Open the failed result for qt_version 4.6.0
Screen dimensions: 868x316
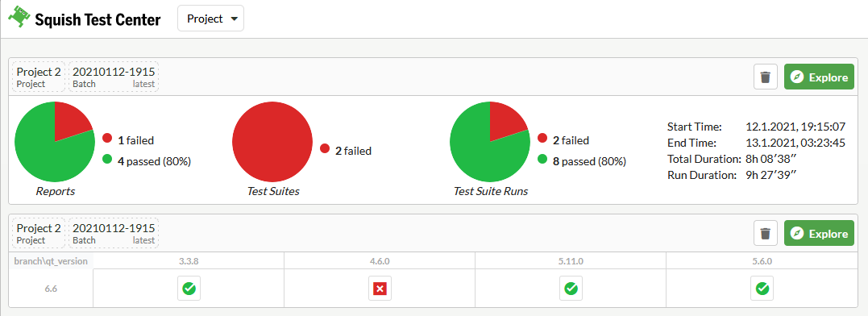click(380, 289)
